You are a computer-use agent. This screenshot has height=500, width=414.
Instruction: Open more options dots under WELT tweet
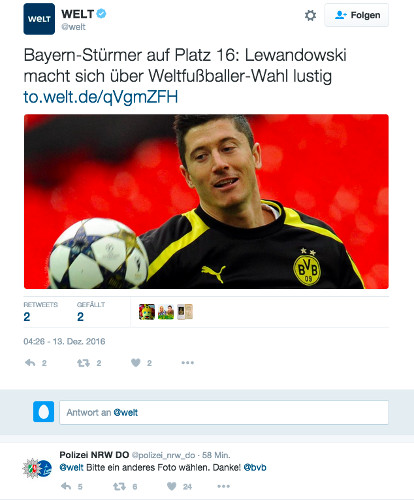[x=188, y=363]
